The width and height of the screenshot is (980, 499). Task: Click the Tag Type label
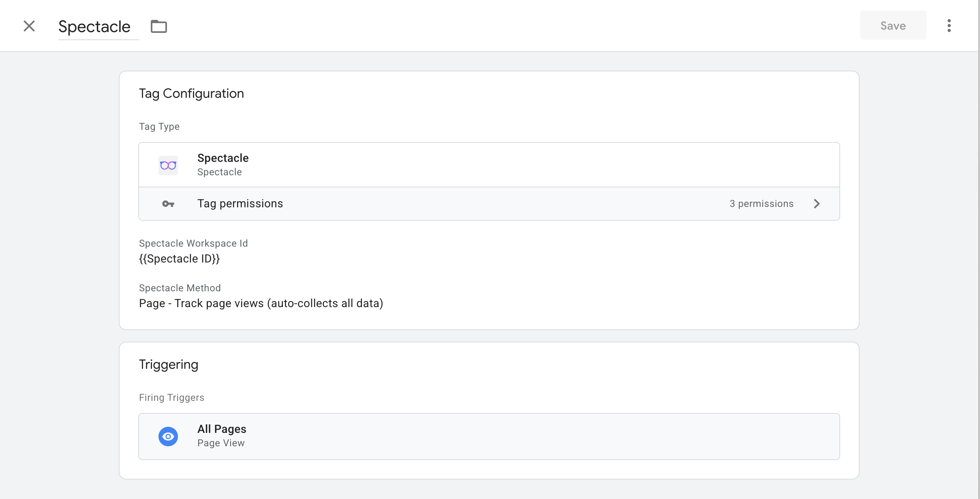159,127
